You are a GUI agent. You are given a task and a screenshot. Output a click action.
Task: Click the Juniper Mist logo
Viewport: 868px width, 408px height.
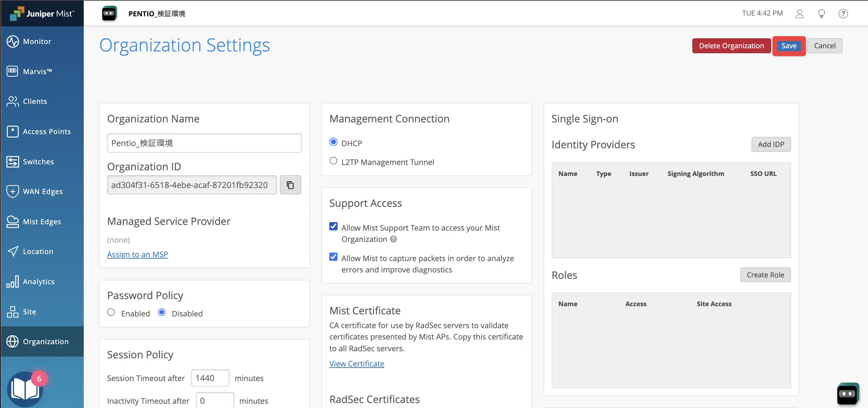[x=42, y=13]
